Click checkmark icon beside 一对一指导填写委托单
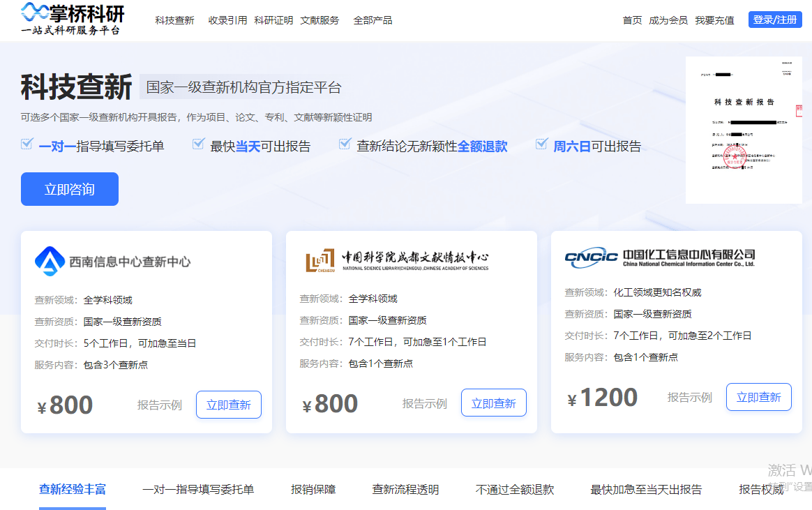This screenshot has width=812, height=510. (x=27, y=144)
